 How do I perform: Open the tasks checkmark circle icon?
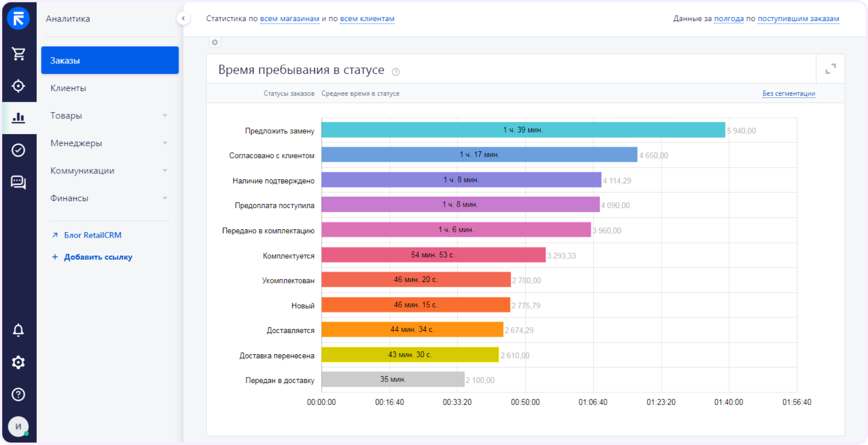[18, 150]
